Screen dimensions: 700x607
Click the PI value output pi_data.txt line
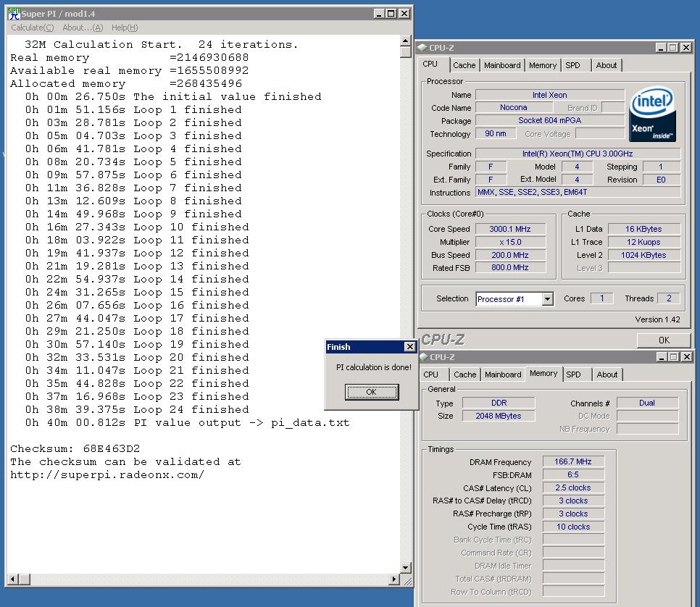[188, 423]
